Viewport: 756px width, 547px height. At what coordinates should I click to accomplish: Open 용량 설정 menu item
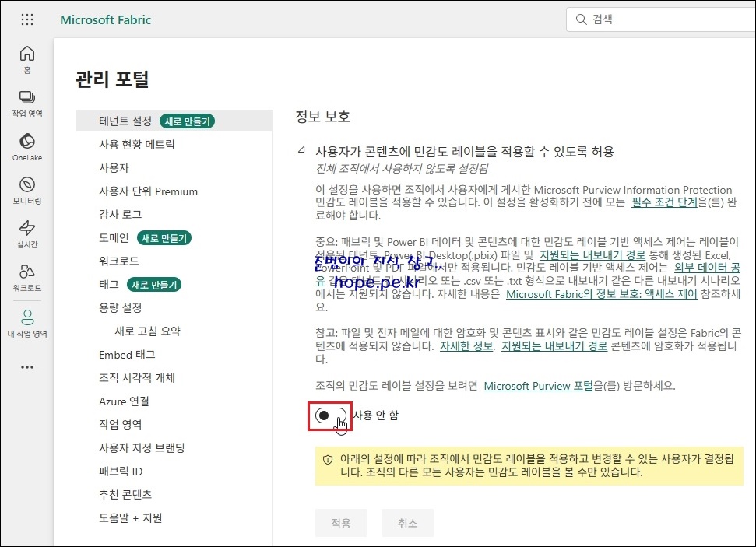[x=121, y=308]
